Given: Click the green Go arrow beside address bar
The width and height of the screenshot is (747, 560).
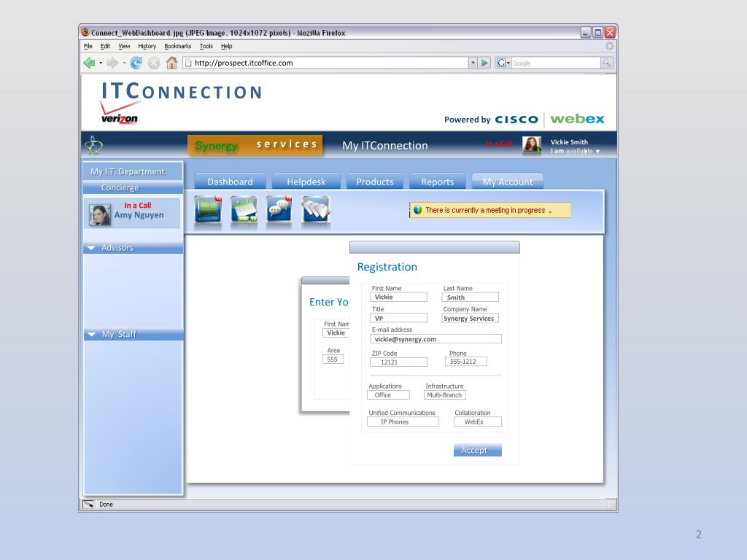Looking at the screenshot, I should (484, 63).
